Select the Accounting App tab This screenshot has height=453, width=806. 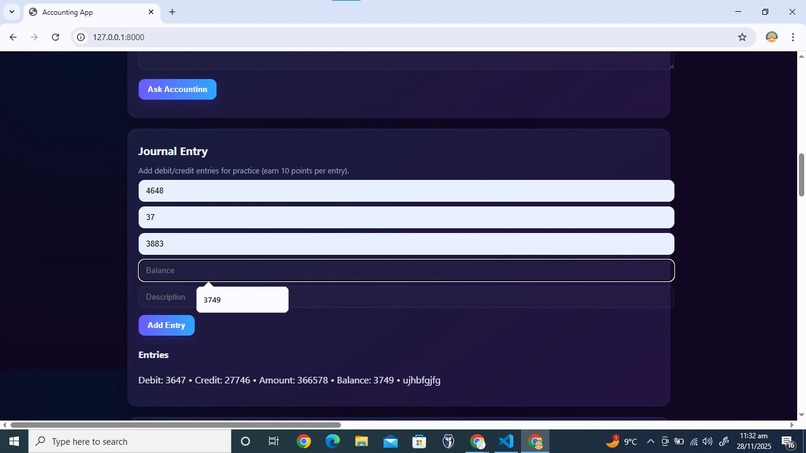91,12
